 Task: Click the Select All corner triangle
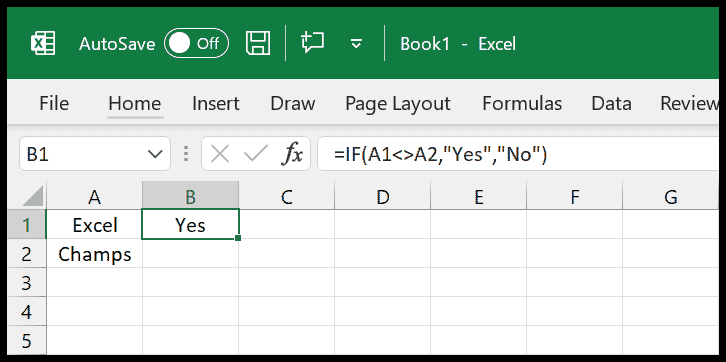click(x=33, y=196)
